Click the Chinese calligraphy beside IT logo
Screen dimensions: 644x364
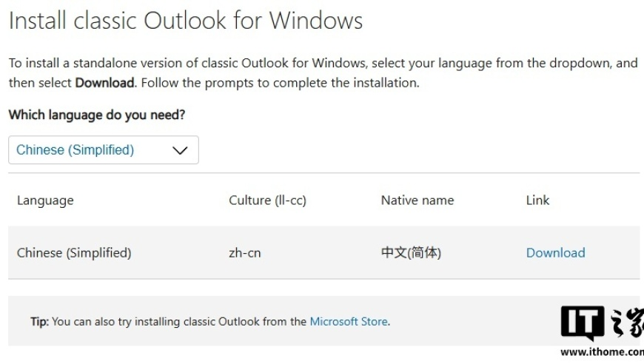tap(628, 323)
